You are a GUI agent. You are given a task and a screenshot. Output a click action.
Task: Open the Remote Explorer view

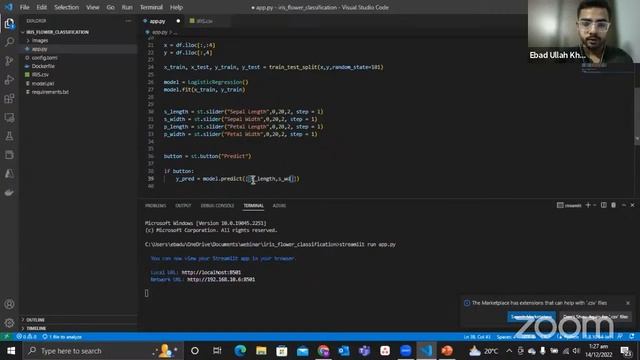coord(9,118)
